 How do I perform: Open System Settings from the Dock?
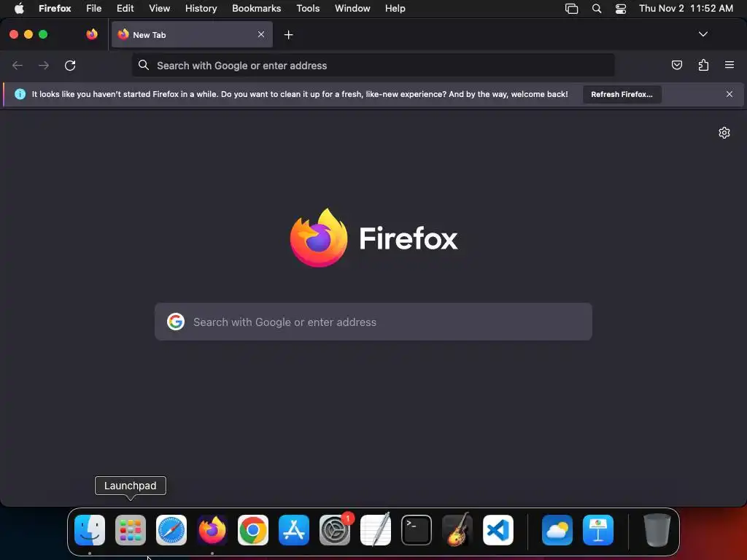click(335, 529)
